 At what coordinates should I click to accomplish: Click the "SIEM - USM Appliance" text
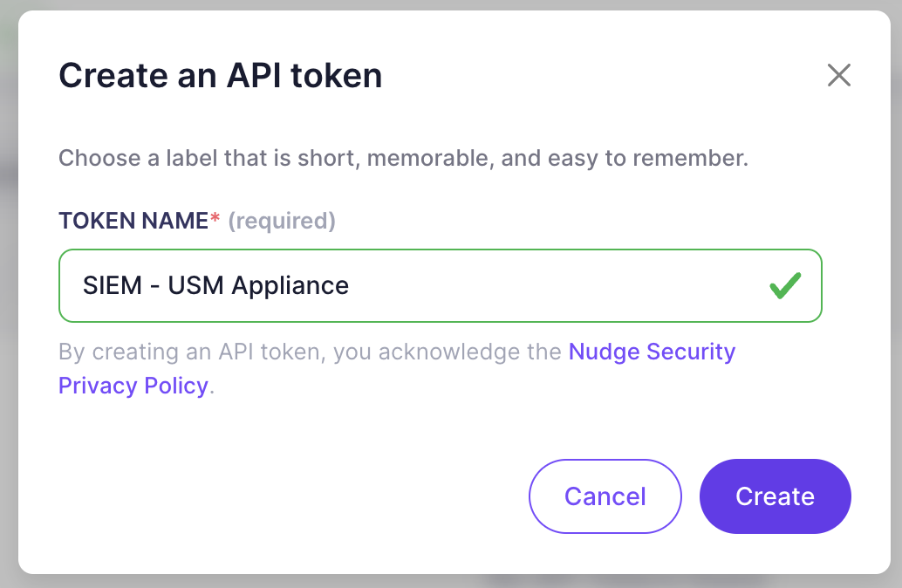215,285
